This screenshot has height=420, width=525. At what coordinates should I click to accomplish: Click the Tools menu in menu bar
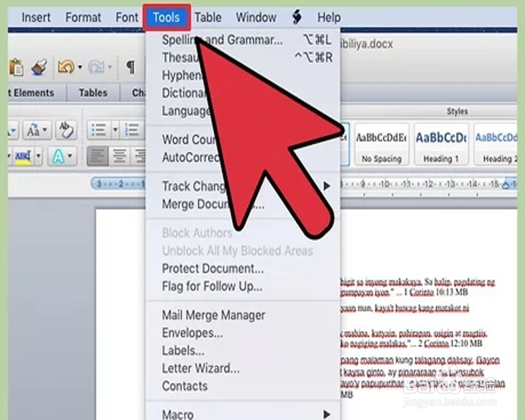167,17
